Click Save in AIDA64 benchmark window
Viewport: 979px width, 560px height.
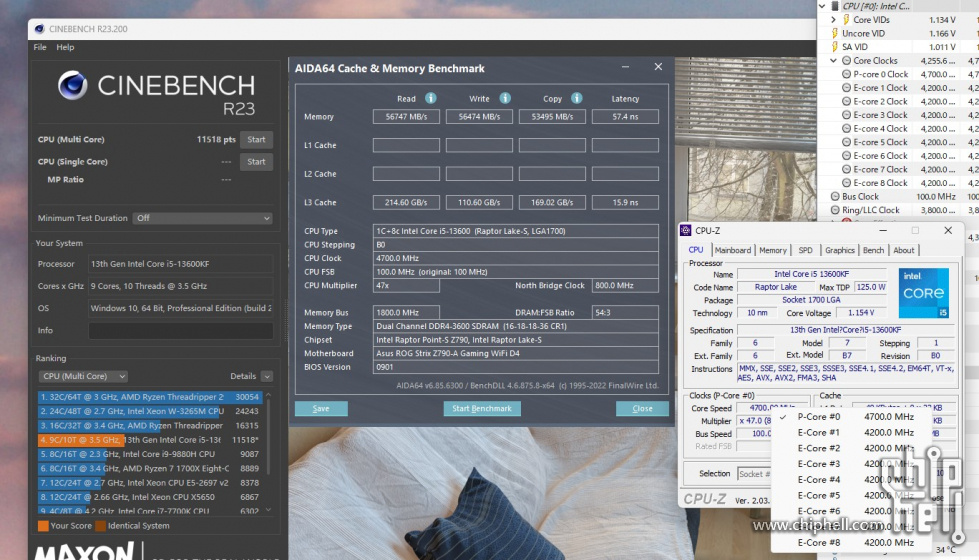click(x=321, y=408)
